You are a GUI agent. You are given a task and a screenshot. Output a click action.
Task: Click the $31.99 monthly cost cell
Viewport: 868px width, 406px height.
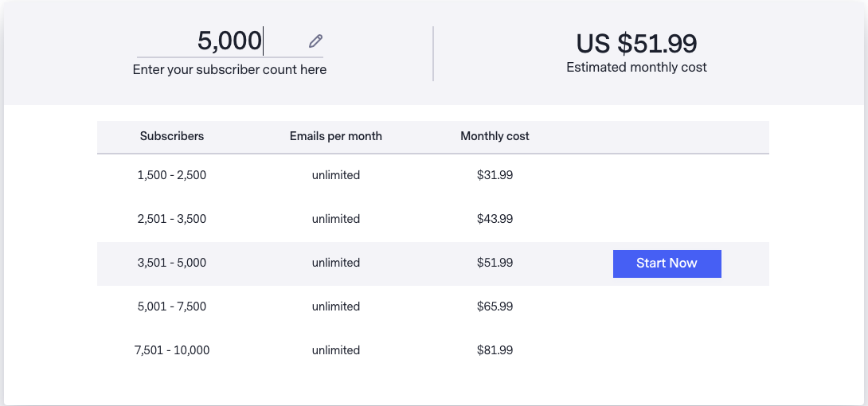[x=495, y=175]
